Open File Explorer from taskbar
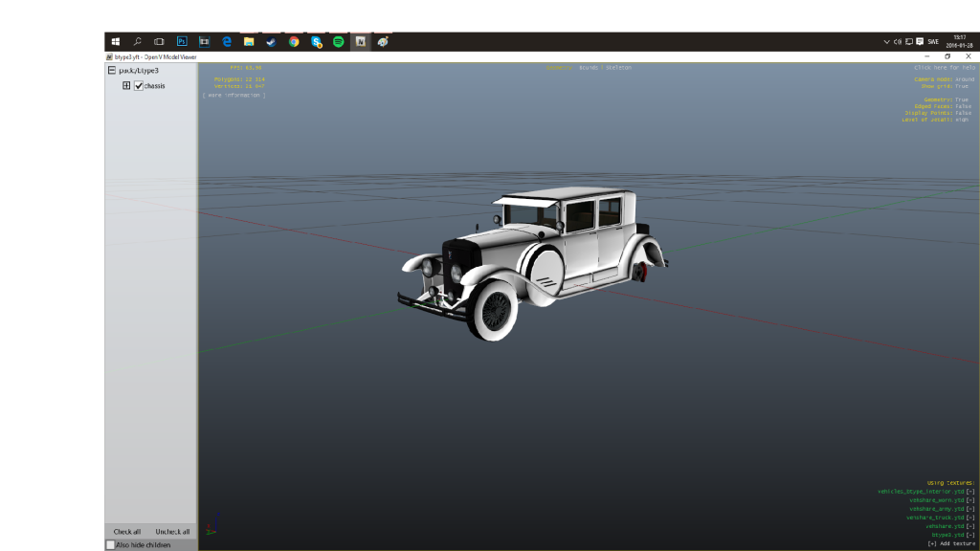The image size is (980, 551). (x=249, y=42)
